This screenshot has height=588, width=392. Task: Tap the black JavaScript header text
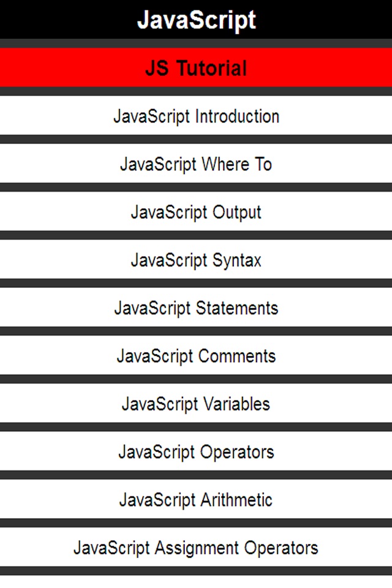[196, 20]
